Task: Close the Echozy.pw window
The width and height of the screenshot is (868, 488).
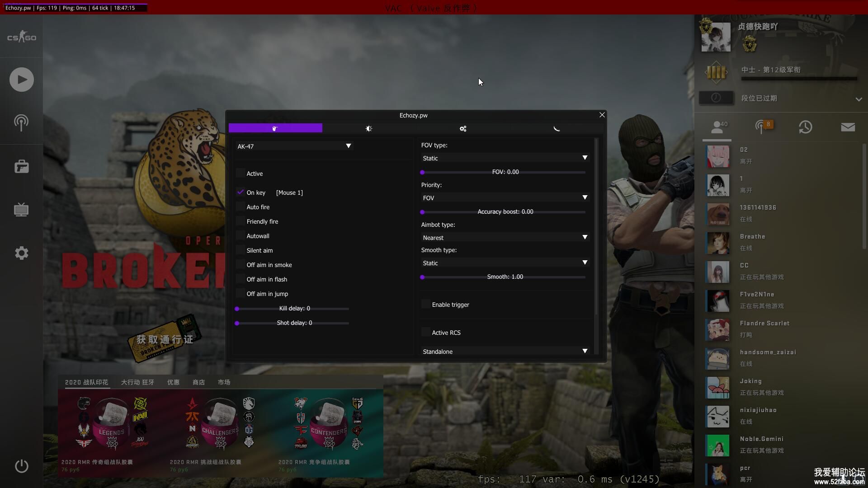Action: (602, 115)
